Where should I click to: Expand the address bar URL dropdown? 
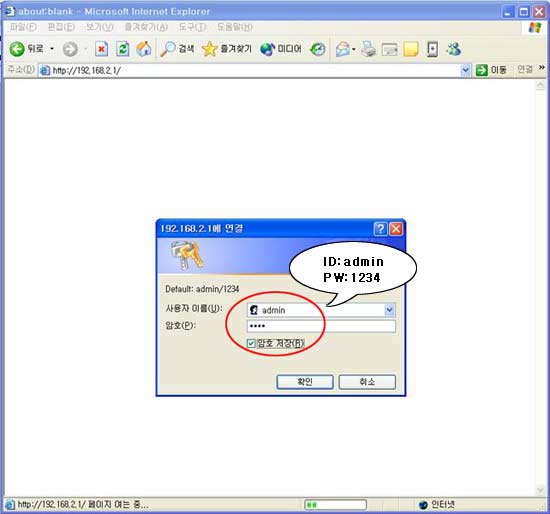[x=465, y=70]
